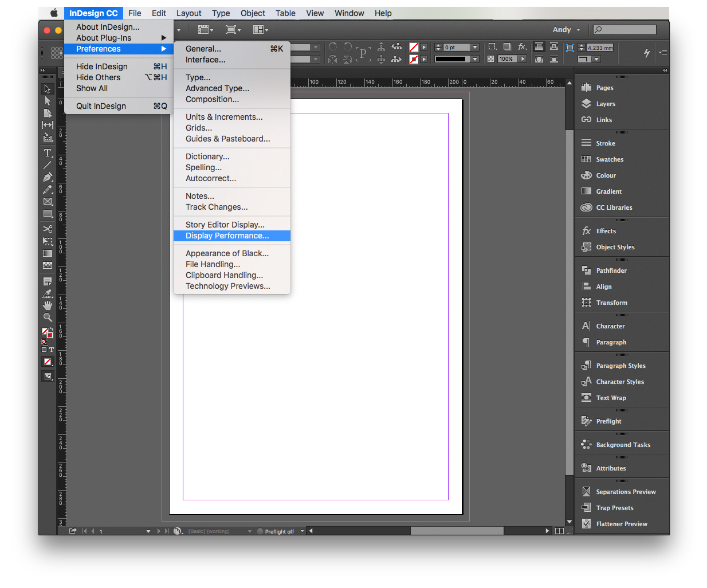Click the search field in application bar
707x588 pixels.
click(624, 30)
